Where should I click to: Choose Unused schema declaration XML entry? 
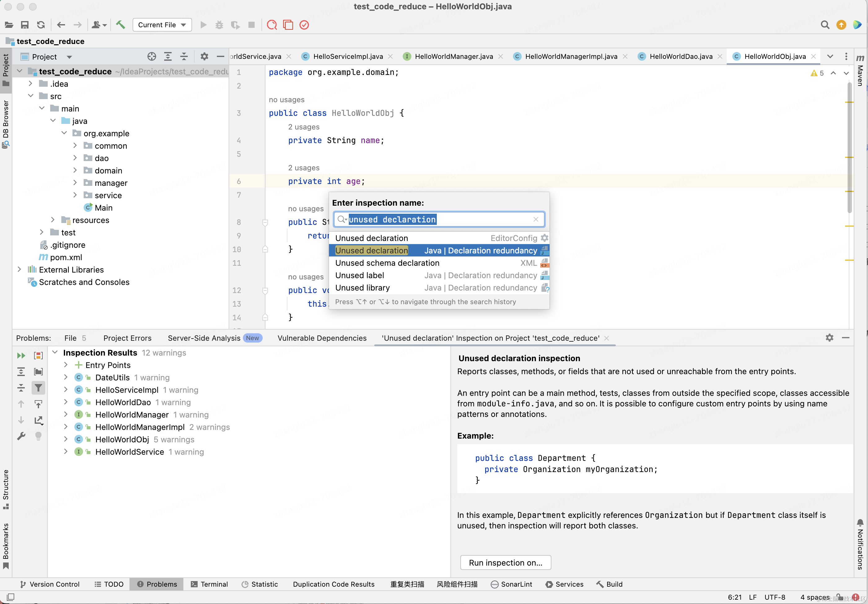439,263
